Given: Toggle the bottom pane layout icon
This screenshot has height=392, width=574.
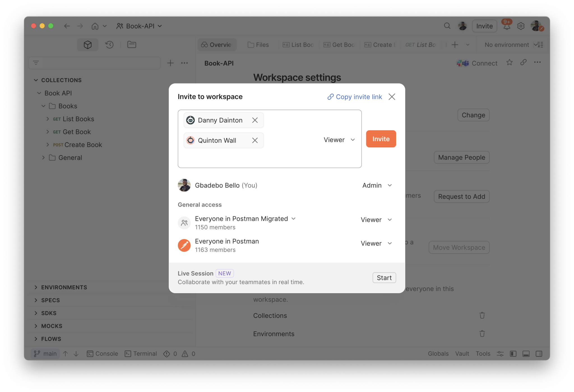Looking at the screenshot, I should pyautogui.click(x=526, y=354).
